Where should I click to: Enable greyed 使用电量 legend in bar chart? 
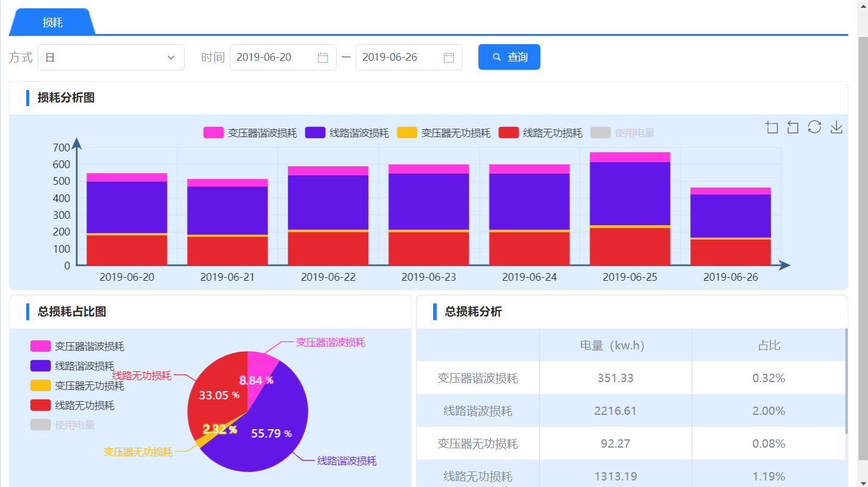(623, 132)
